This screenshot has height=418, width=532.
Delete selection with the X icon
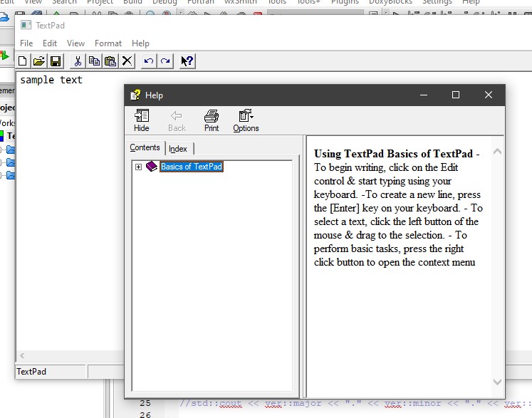tap(127, 61)
